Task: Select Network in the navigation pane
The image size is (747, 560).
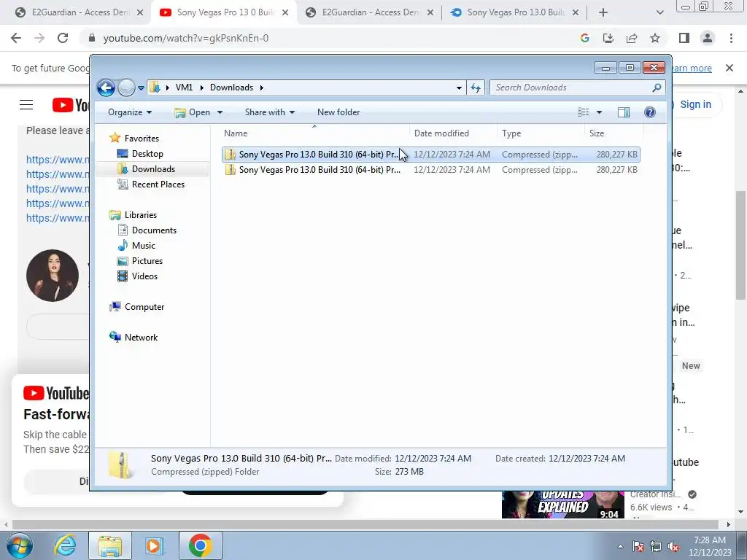Action: coord(141,337)
